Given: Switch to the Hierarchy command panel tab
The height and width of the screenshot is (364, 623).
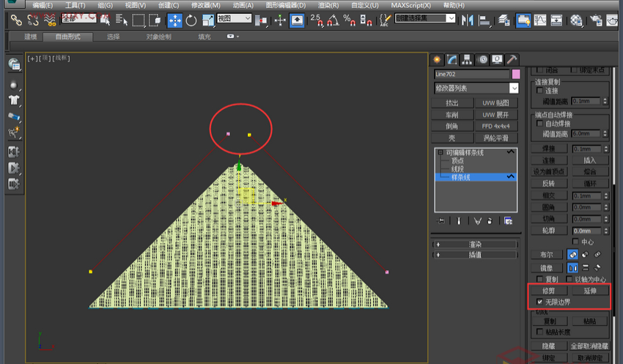Looking at the screenshot, I should (x=467, y=59).
